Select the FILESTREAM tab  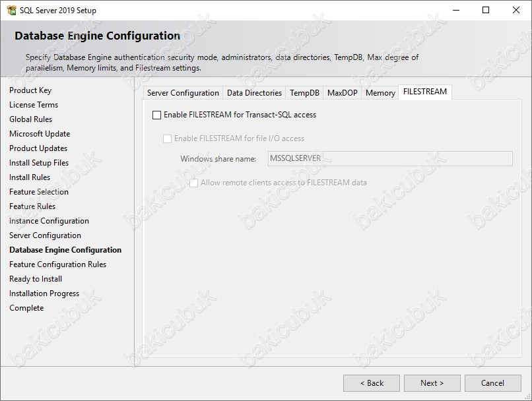[x=425, y=92]
